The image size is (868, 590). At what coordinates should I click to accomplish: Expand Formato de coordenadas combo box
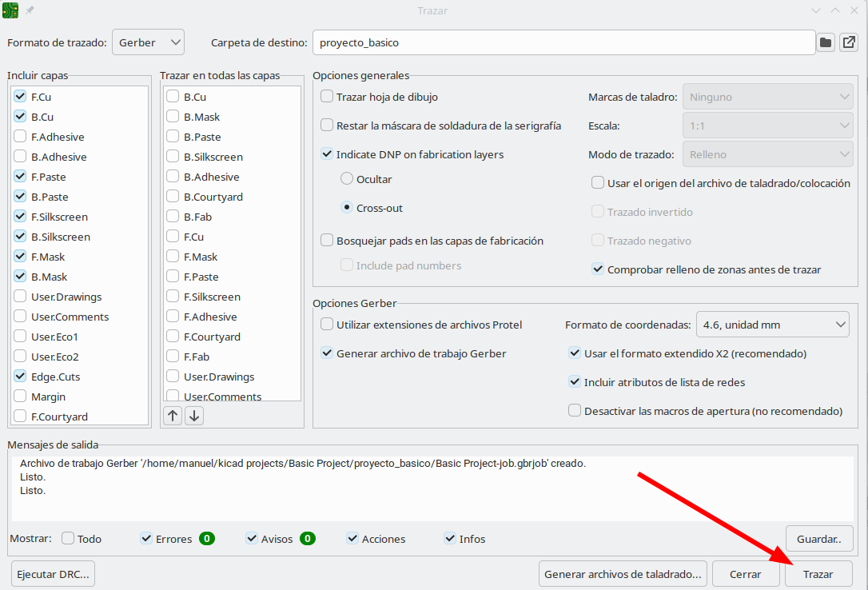point(772,325)
